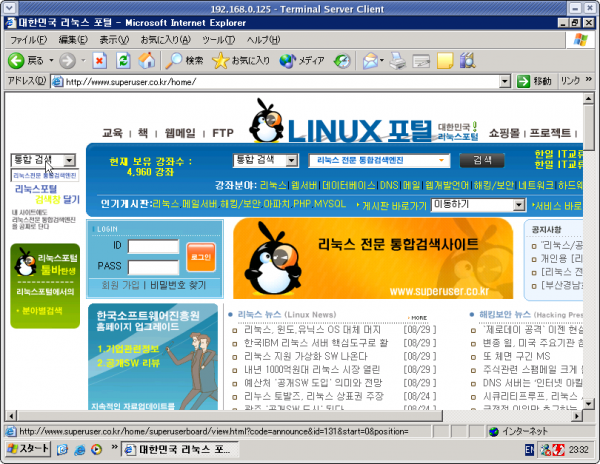
Task: Launch Windows Media Player quick launch icon
Action: 96,450
